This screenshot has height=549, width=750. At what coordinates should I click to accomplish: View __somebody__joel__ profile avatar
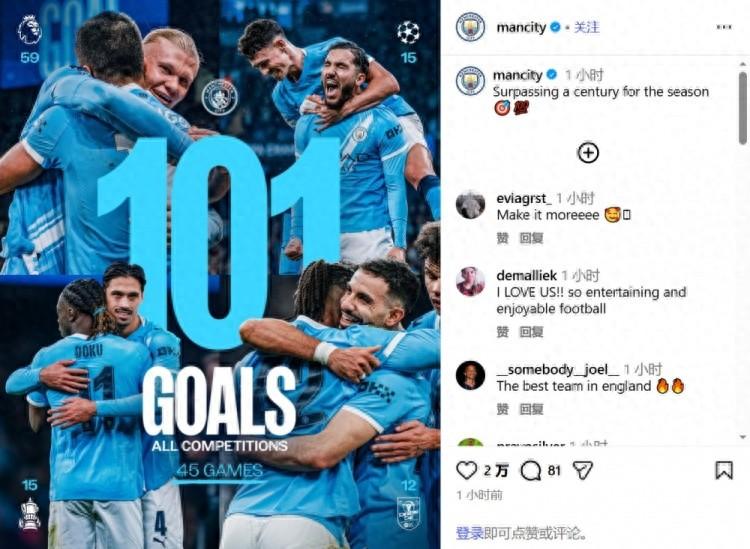click(x=470, y=375)
